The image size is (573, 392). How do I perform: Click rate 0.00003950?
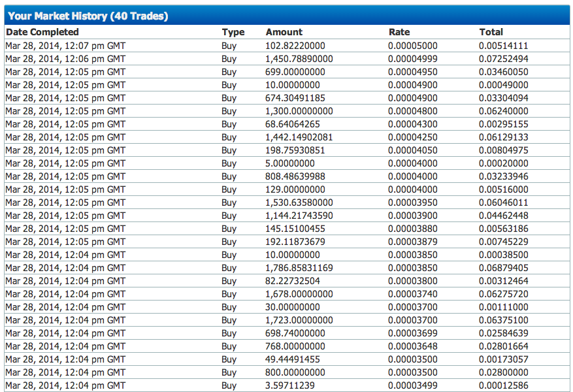point(413,203)
